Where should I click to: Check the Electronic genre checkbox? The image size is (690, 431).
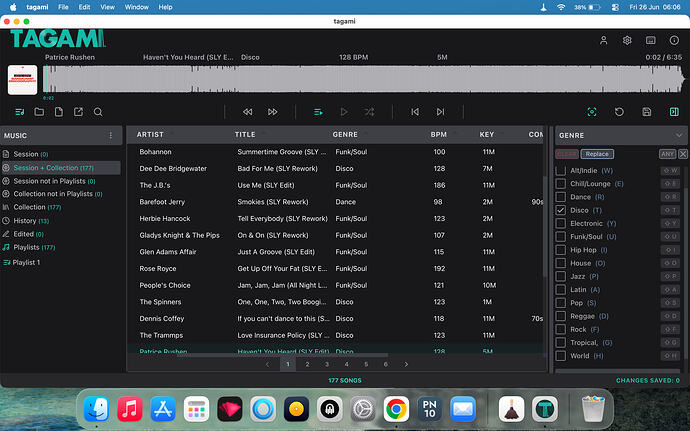pos(561,223)
